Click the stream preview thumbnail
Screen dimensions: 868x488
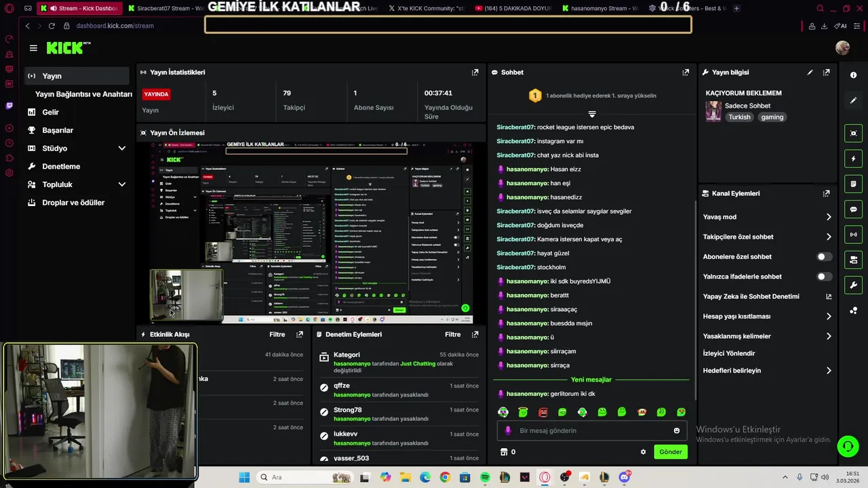tap(312, 232)
